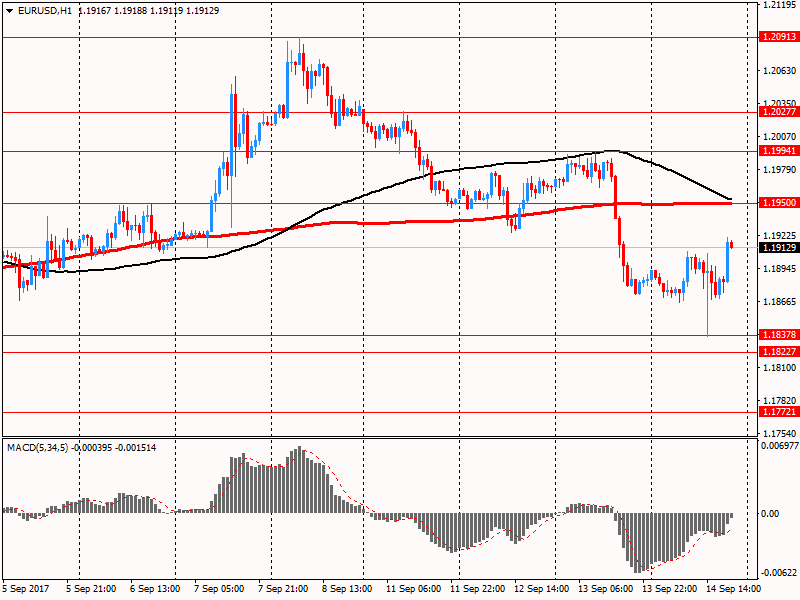Click the 1.19790 price scale value
Image resolution: width=800 pixels, height=600 pixels.
780,169
